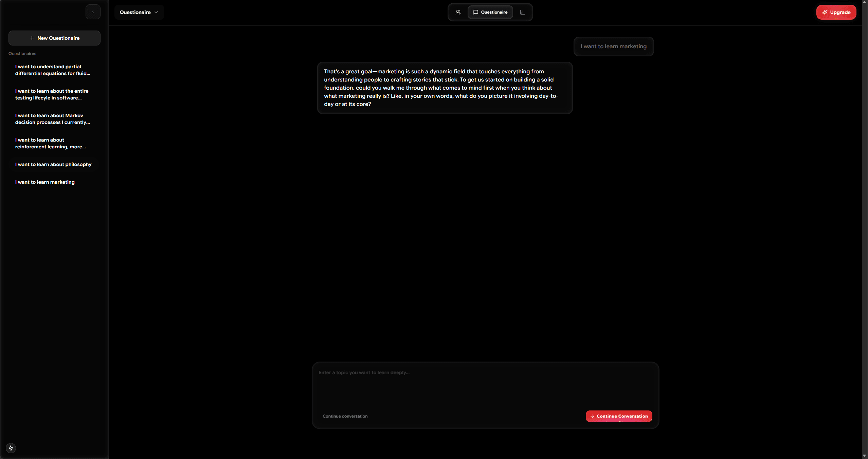Open the partial differential equations questionnaire

point(53,70)
